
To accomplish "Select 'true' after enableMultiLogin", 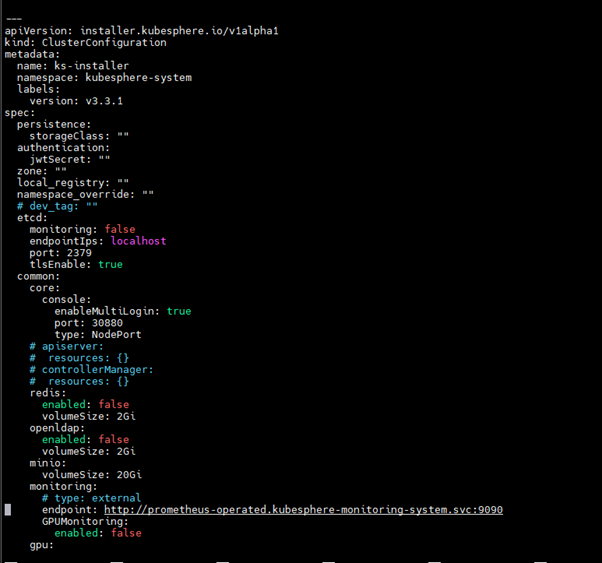I will [x=179, y=311].
